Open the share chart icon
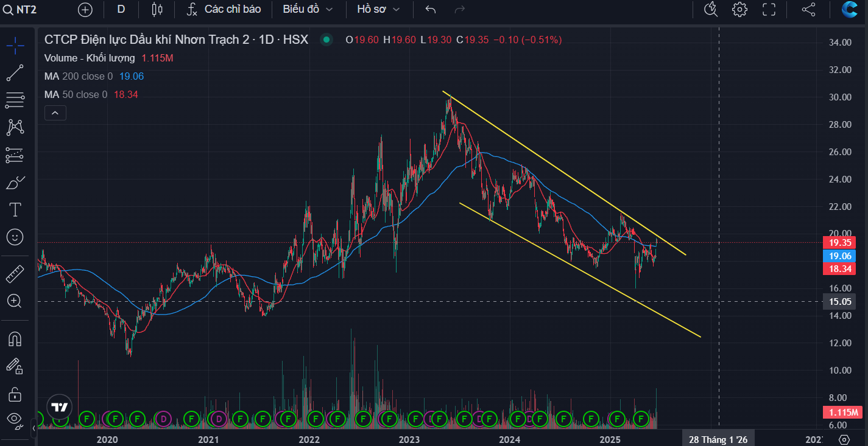This screenshot has width=868, height=446. click(x=808, y=9)
